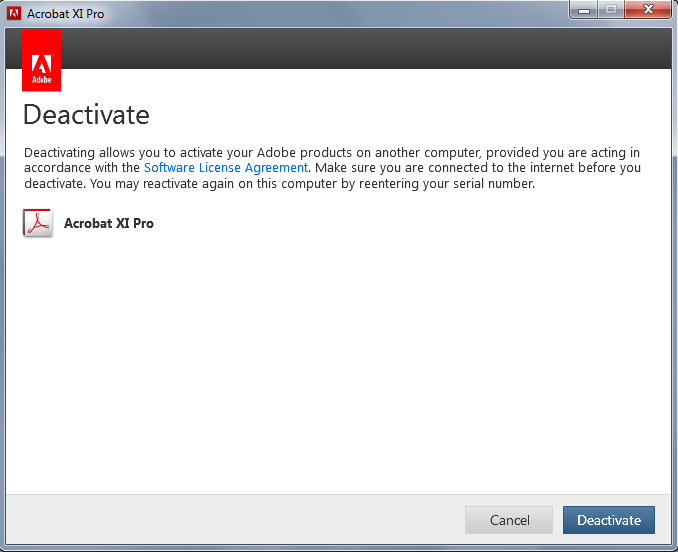678x552 pixels.
Task: Open the Software License Agreement link
Action: pyautogui.click(x=226, y=168)
